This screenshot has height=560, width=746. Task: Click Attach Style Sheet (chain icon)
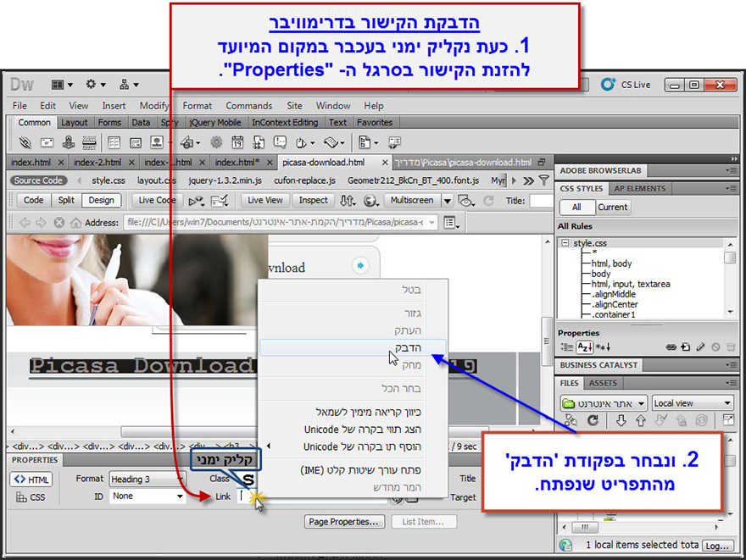tap(671, 347)
